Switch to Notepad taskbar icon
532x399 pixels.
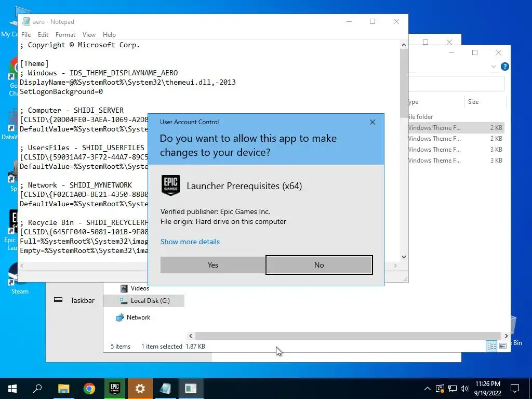[x=166, y=389]
